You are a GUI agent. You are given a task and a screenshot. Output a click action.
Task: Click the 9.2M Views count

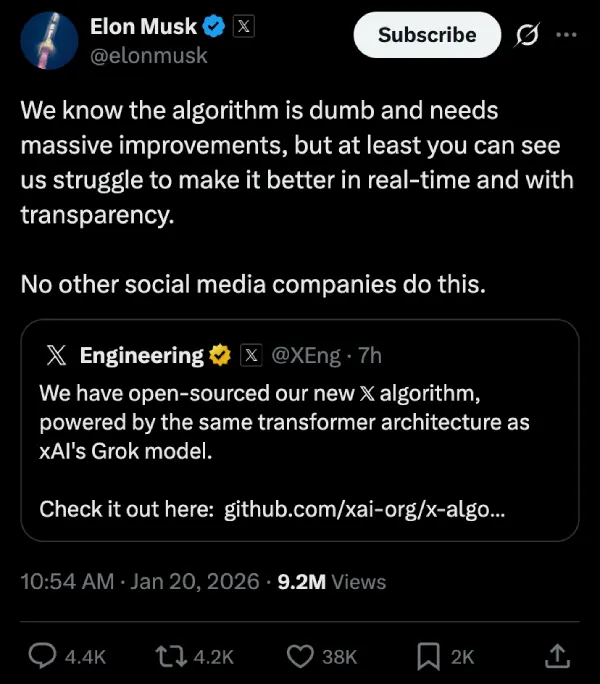click(331, 581)
